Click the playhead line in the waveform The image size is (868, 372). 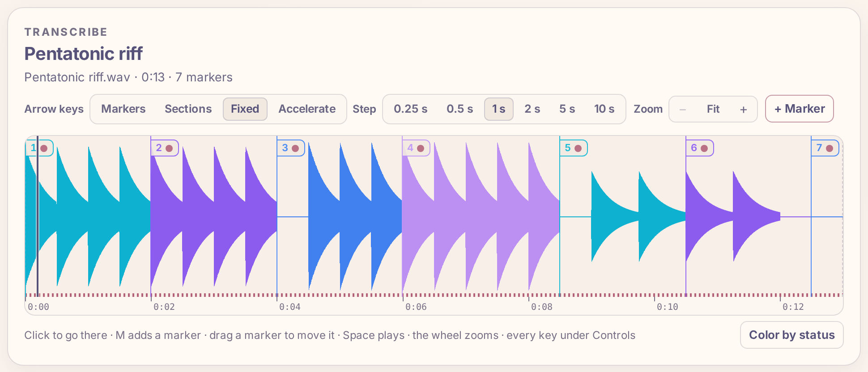pyautogui.click(x=38, y=216)
